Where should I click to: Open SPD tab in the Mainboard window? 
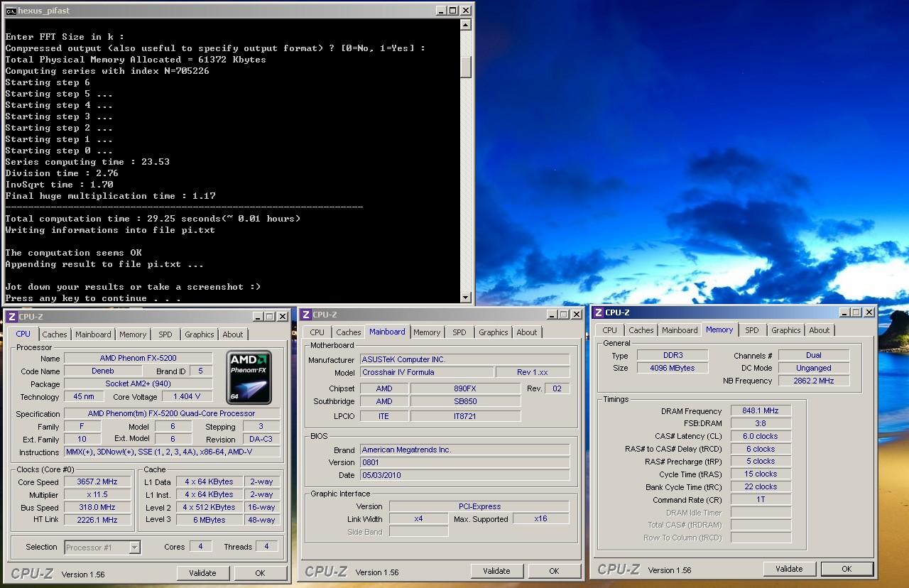point(459,332)
